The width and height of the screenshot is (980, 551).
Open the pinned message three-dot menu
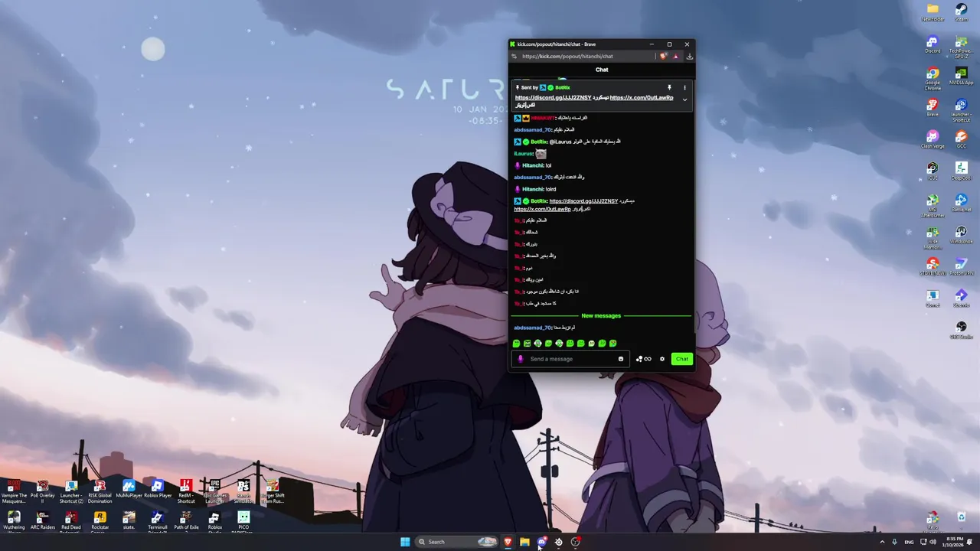(x=684, y=87)
